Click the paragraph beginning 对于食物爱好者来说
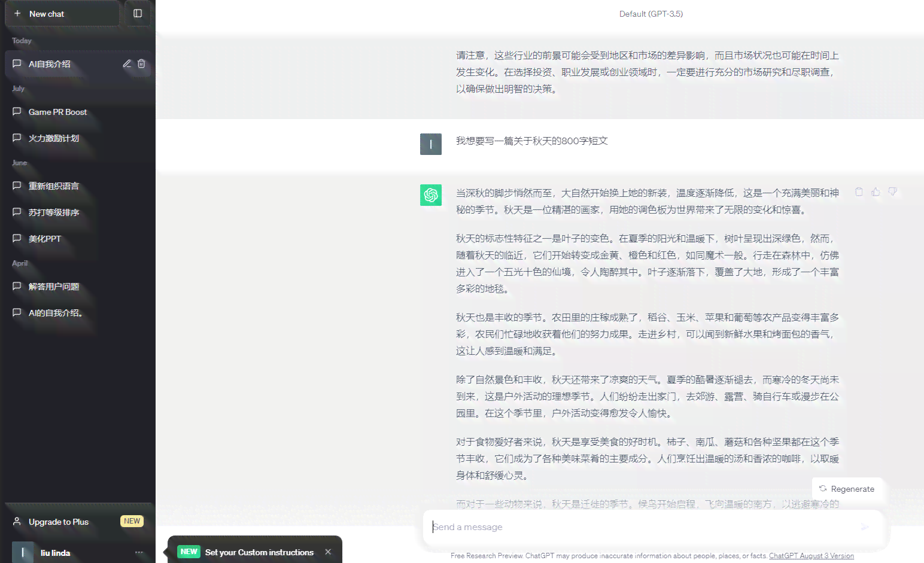This screenshot has width=924, height=563. click(648, 459)
